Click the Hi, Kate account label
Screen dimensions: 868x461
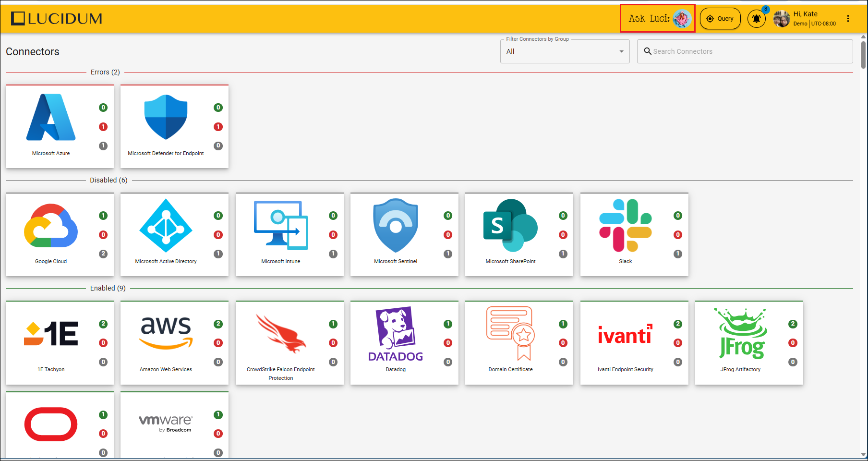point(805,14)
